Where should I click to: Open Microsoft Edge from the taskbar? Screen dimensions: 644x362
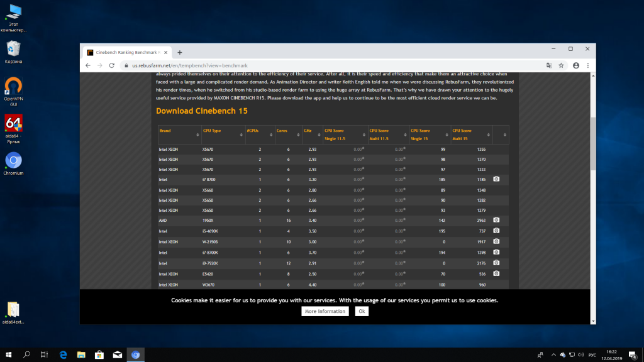click(x=63, y=355)
